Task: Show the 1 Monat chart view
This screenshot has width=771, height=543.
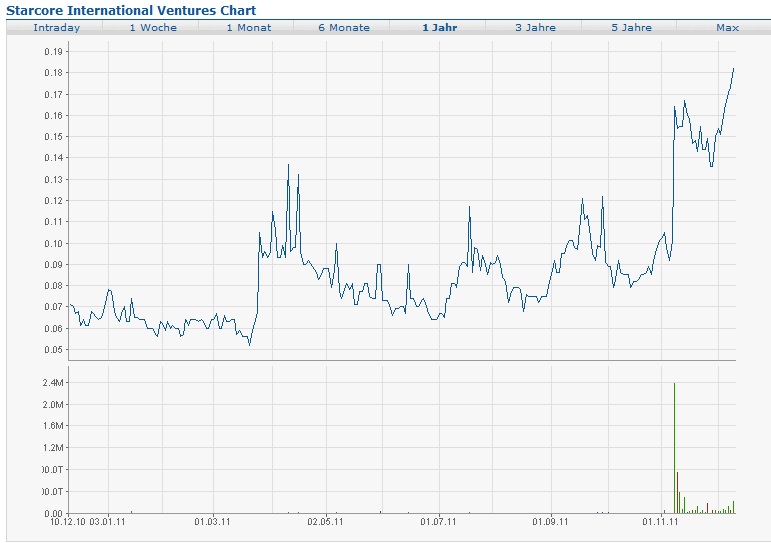Action: click(249, 28)
